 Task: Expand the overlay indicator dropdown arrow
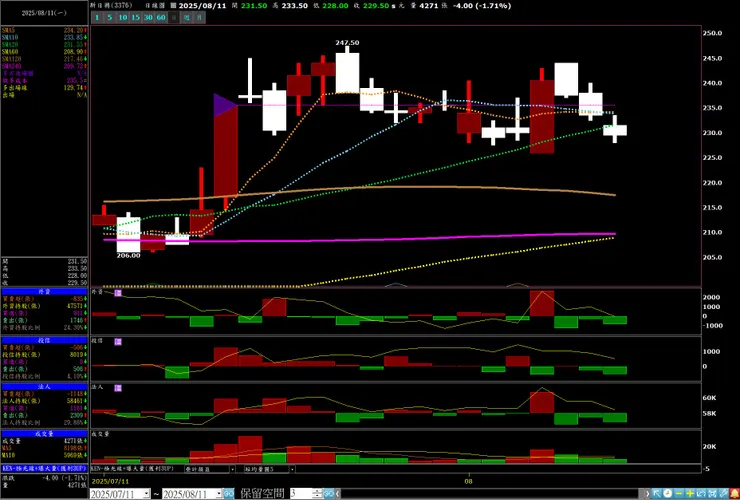click(x=232, y=469)
